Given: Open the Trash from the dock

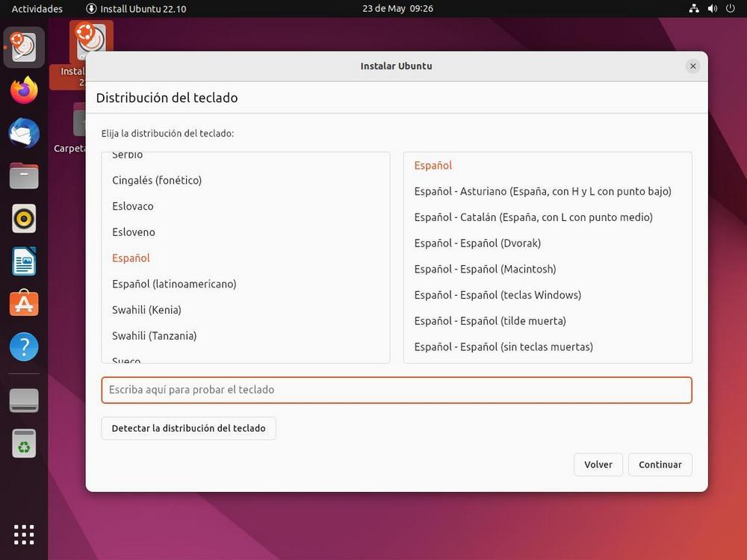Looking at the screenshot, I should [24, 444].
